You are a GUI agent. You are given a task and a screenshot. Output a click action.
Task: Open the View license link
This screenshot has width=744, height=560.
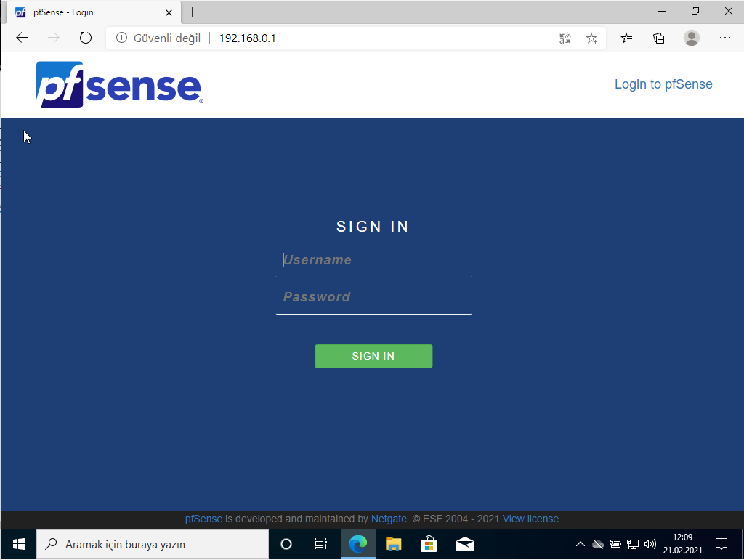[x=530, y=519]
